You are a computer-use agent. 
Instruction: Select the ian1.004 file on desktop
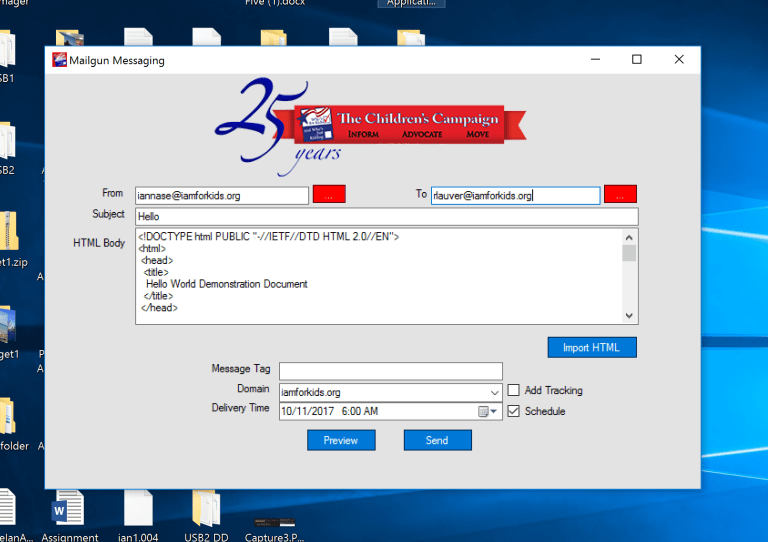pos(139,510)
